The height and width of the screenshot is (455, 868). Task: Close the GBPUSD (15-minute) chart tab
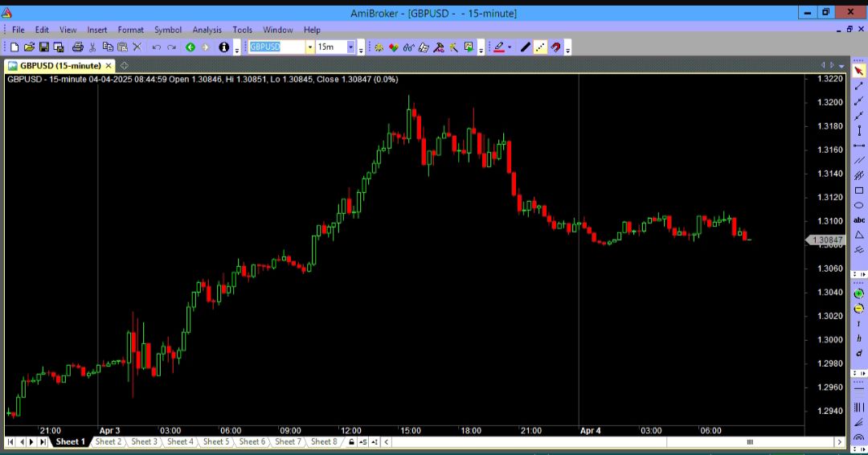(108, 66)
